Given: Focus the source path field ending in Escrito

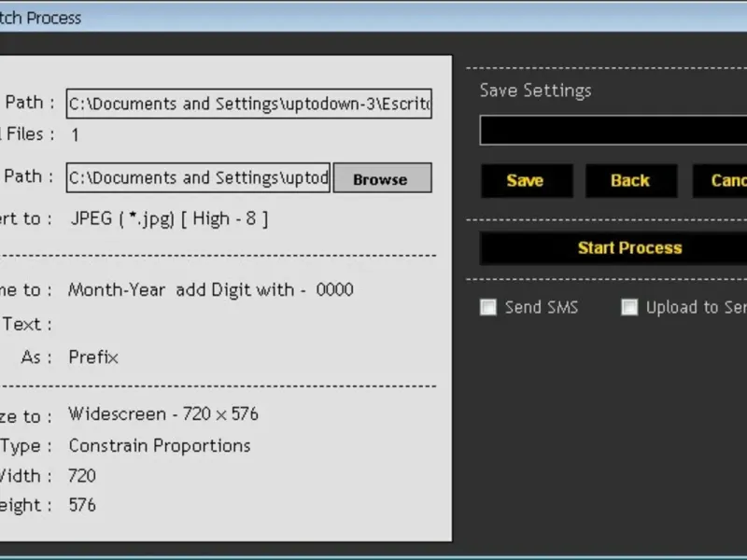Looking at the screenshot, I should 249,104.
